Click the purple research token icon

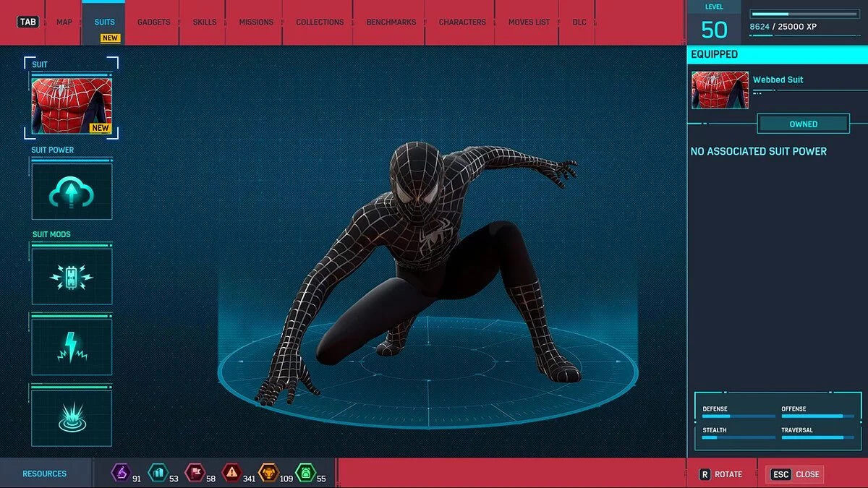click(122, 474)
